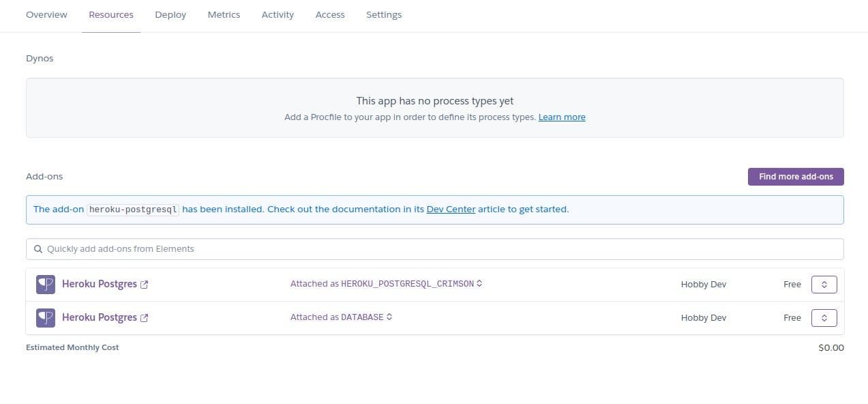Switch to the Deploy tab
This screenshot has width=868, height=404.
(170, 14)
